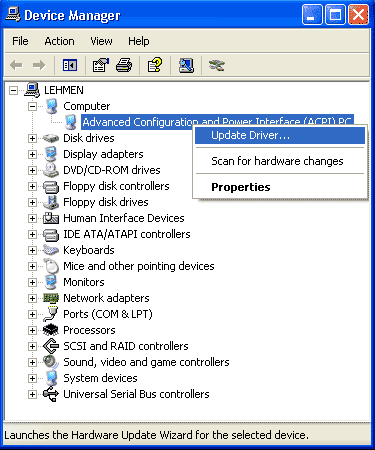Select the Human Interface Devices label
The image size is (375, 450).
point(124,218)
